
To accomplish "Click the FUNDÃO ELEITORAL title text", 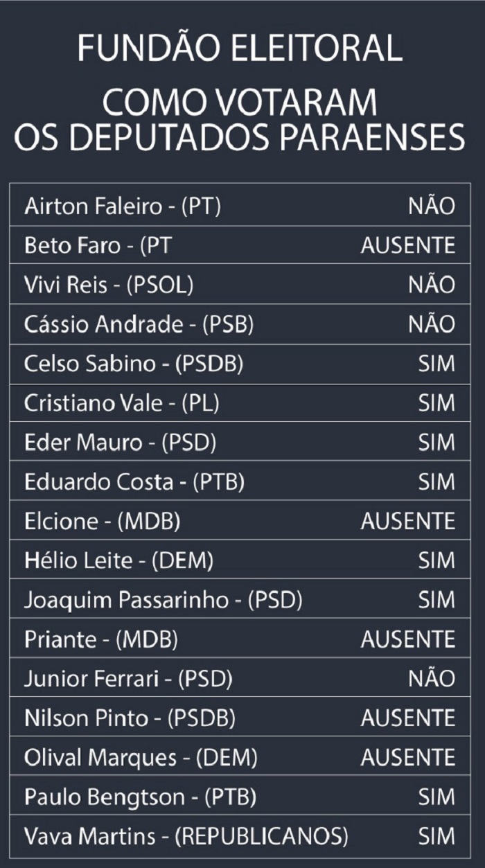I will point(239,47).
